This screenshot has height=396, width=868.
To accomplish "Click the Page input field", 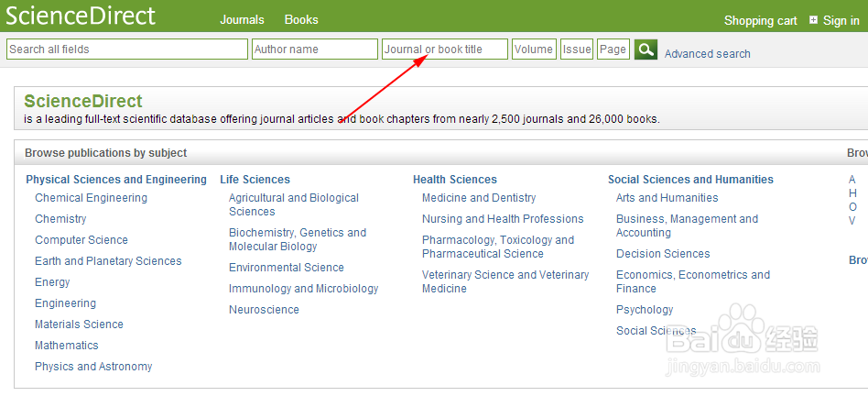I will coord(613,49).
